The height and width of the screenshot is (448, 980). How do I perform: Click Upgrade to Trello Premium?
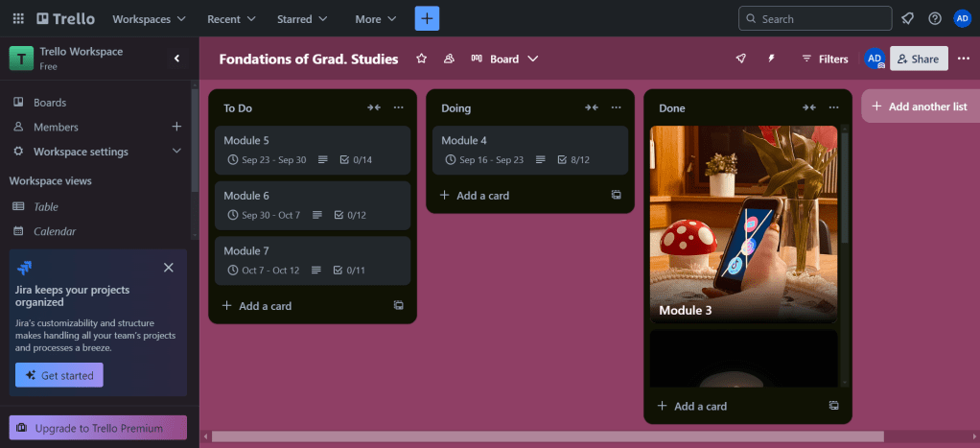[x=98, y=428]
